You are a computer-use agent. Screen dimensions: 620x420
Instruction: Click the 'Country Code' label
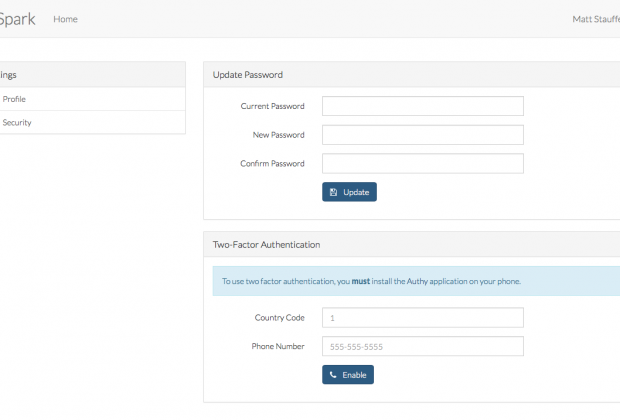click(x=280, y=318)
